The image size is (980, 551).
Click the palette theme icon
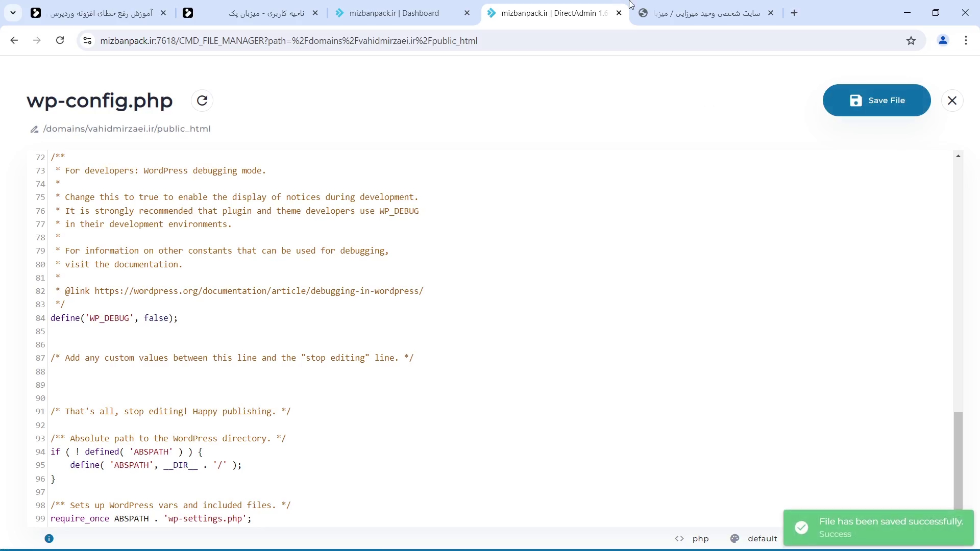tap(735, 539)
